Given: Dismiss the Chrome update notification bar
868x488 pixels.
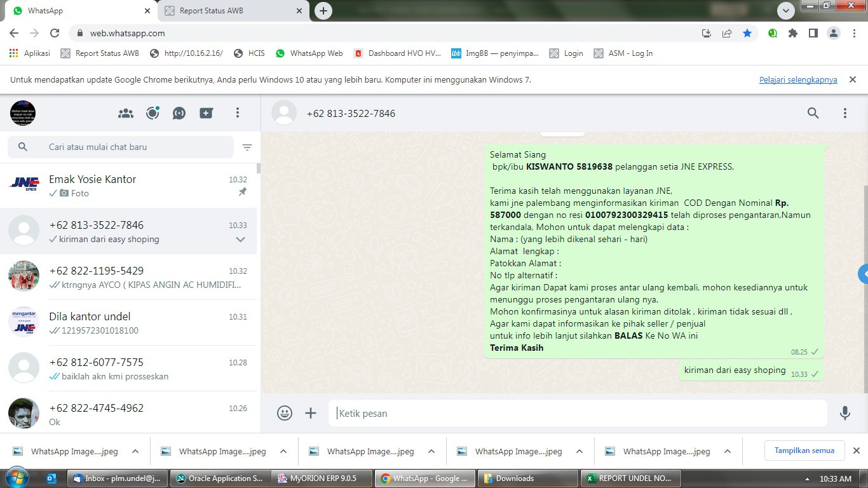Looking at the screenshot, I should (x=853, y=79).
